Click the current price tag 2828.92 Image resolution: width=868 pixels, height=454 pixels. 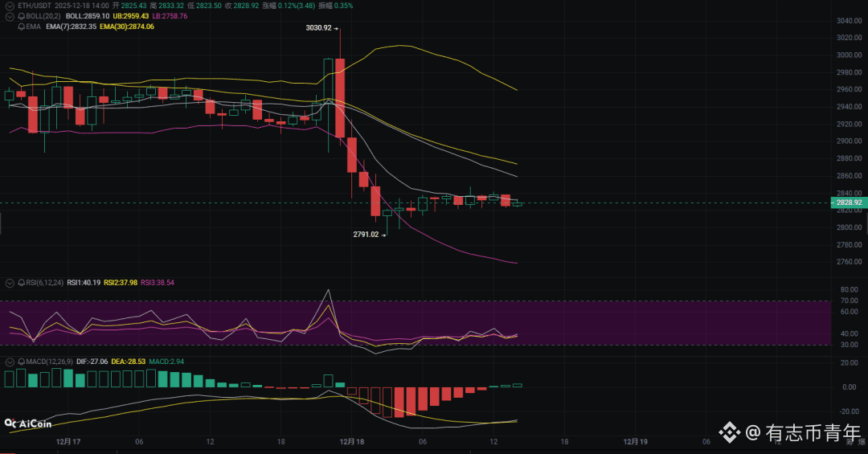point(849,203)
